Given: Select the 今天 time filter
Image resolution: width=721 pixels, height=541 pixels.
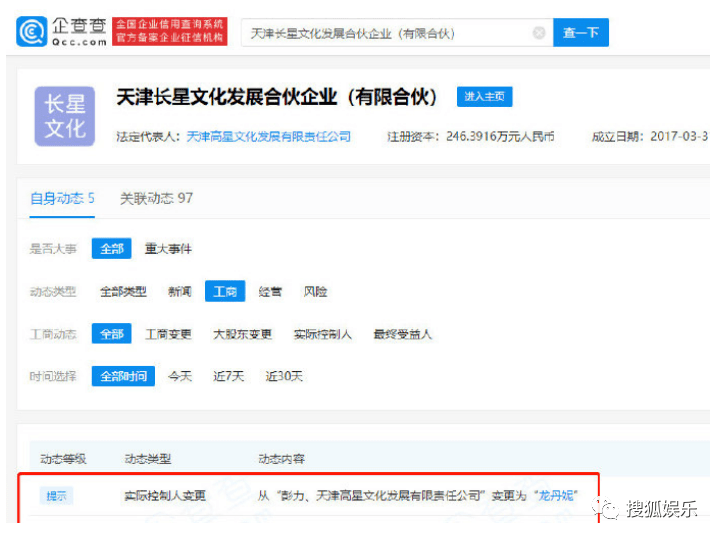Looking at the screenshot, I should [180, 376].
